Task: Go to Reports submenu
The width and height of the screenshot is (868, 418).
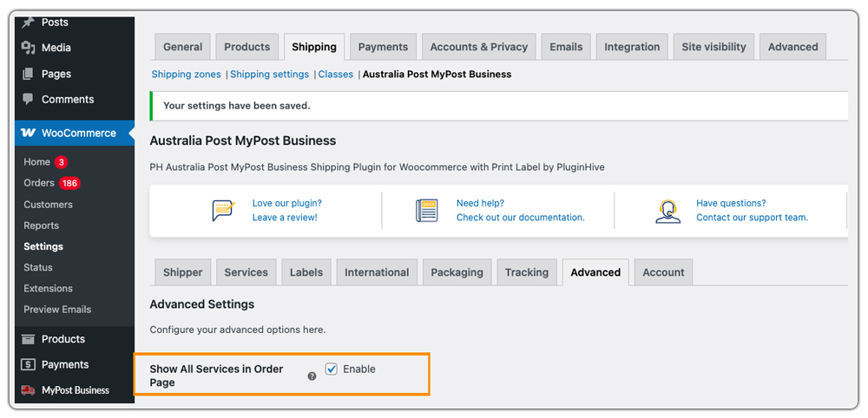Action: (x=41, y=225)
